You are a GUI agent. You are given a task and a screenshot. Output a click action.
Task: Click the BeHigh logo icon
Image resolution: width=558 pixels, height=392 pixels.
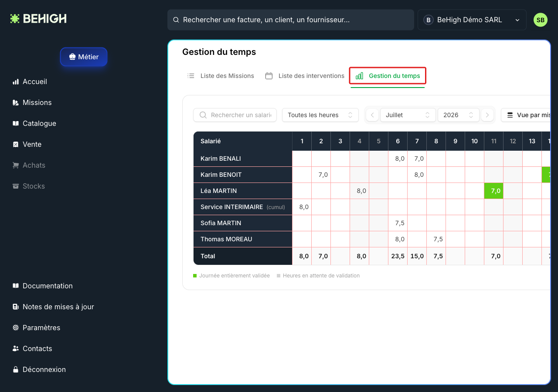coord(15,19)
